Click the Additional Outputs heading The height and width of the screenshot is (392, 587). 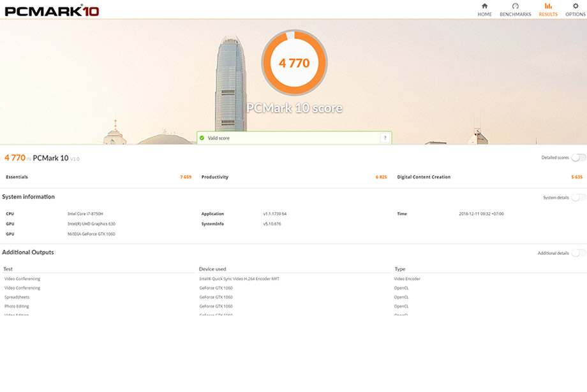tap(28, 252)
